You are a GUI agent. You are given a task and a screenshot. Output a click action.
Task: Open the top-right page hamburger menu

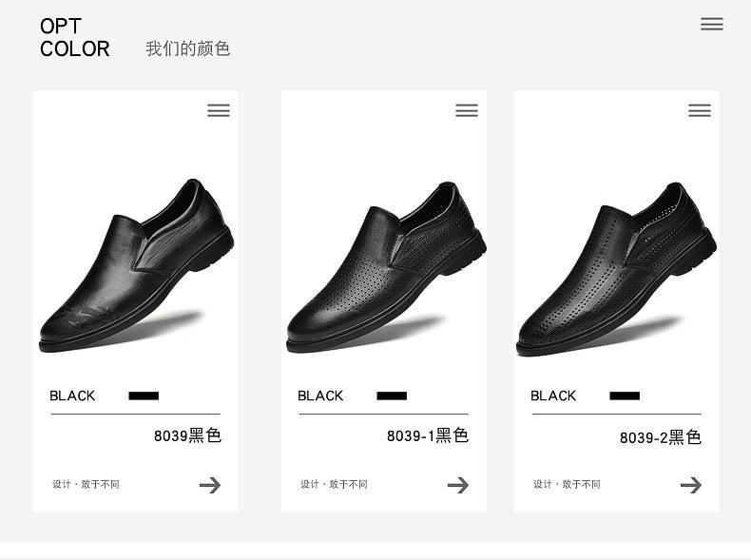(712, 24)
